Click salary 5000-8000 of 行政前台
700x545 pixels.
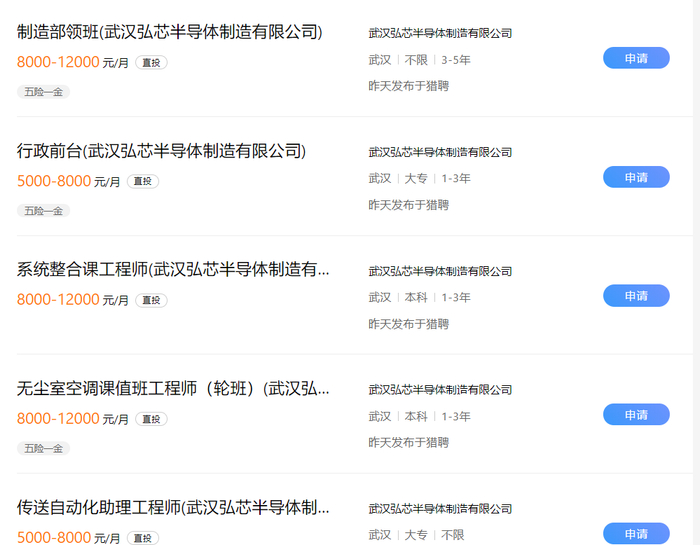tap(54, 181)
